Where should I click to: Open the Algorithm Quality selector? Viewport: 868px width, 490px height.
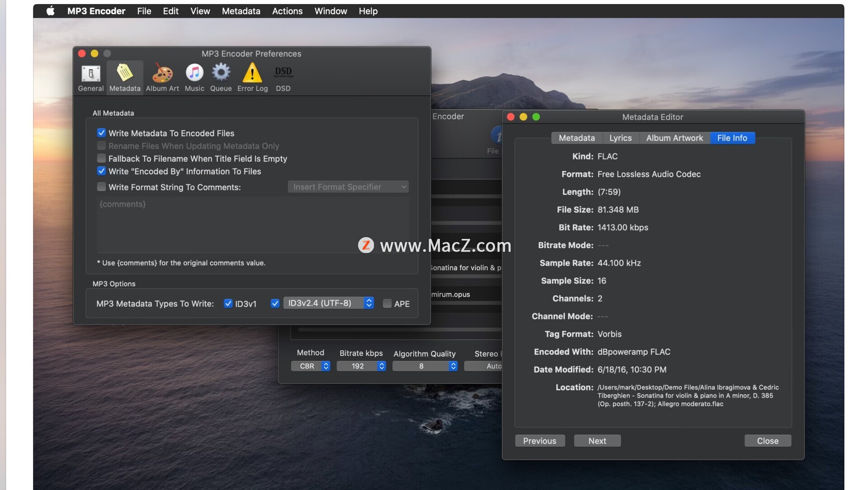click(425, 366)
